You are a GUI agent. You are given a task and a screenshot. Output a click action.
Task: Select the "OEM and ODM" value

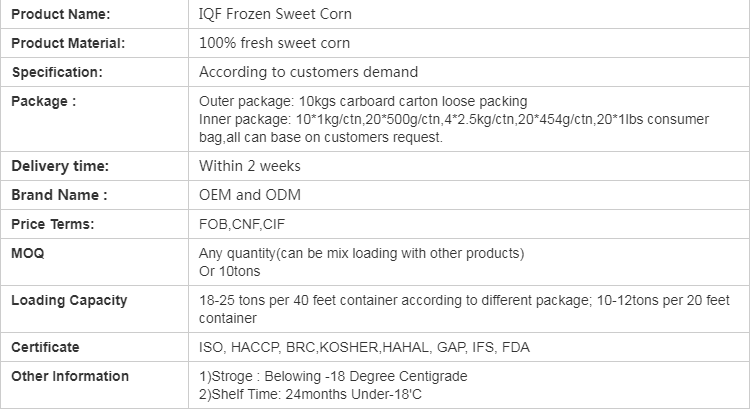pos(250,195)
